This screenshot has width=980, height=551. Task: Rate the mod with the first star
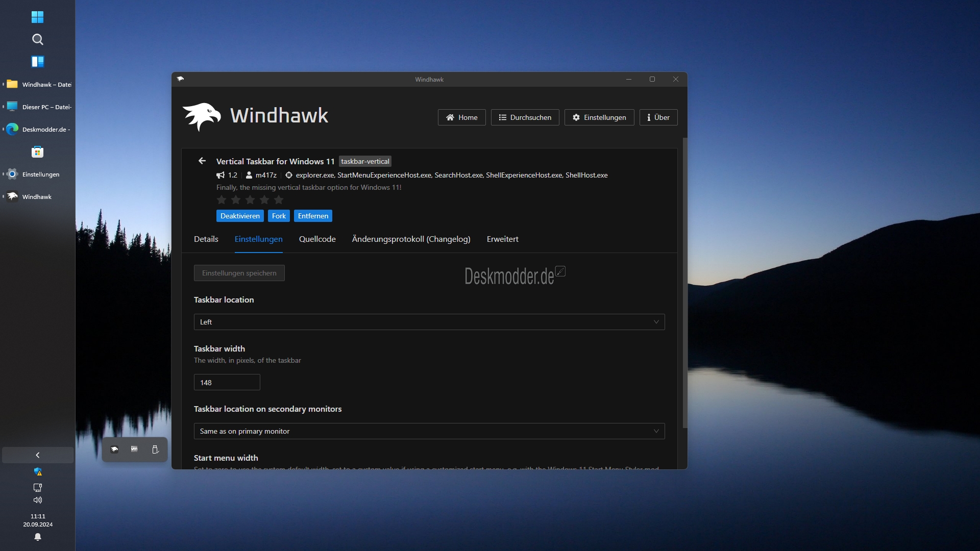pos(222,199)
